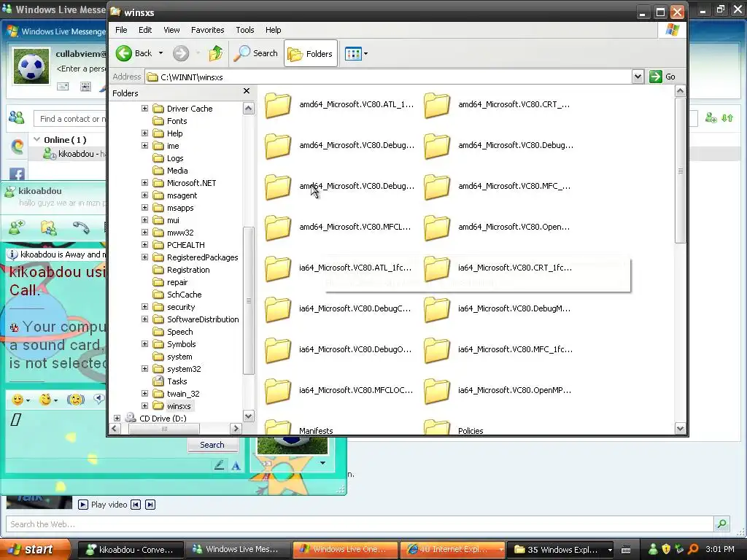Click the invite icon in conversation window
Screen dimensions: 747x560
[x=17, y=228]
